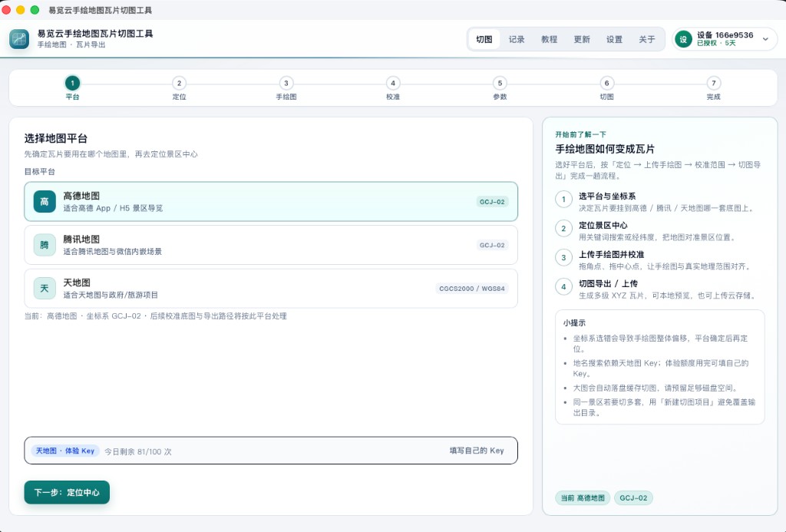Open the 更新 tab

pyautogui.click(x=582, y=39)
